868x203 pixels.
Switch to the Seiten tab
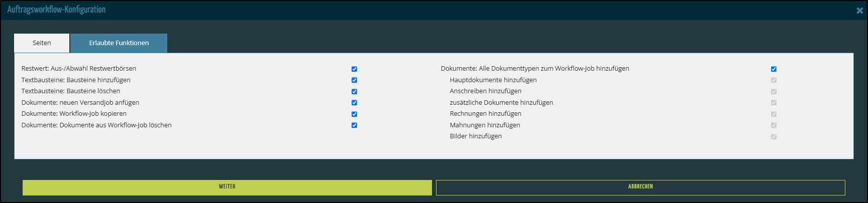coord(42,43)
